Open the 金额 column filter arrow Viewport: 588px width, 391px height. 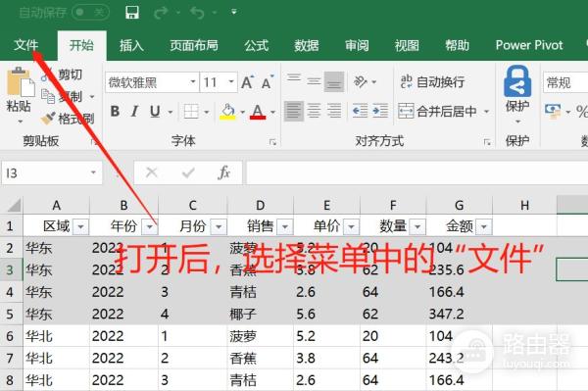(x=484, y=226)
